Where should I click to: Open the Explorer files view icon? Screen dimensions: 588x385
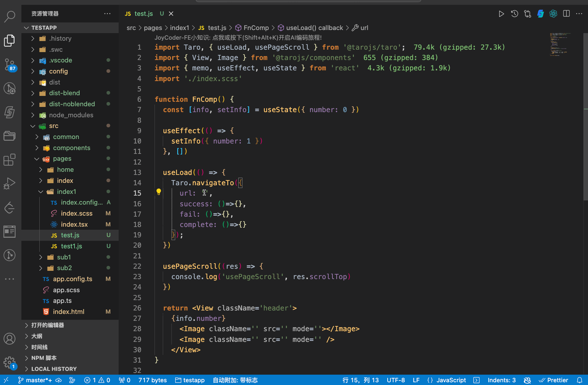click(x=10, y=40)
